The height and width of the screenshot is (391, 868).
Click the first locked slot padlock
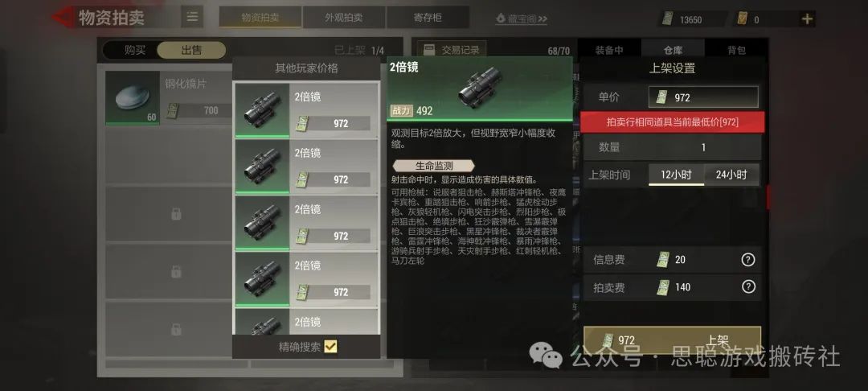(176, 214)
